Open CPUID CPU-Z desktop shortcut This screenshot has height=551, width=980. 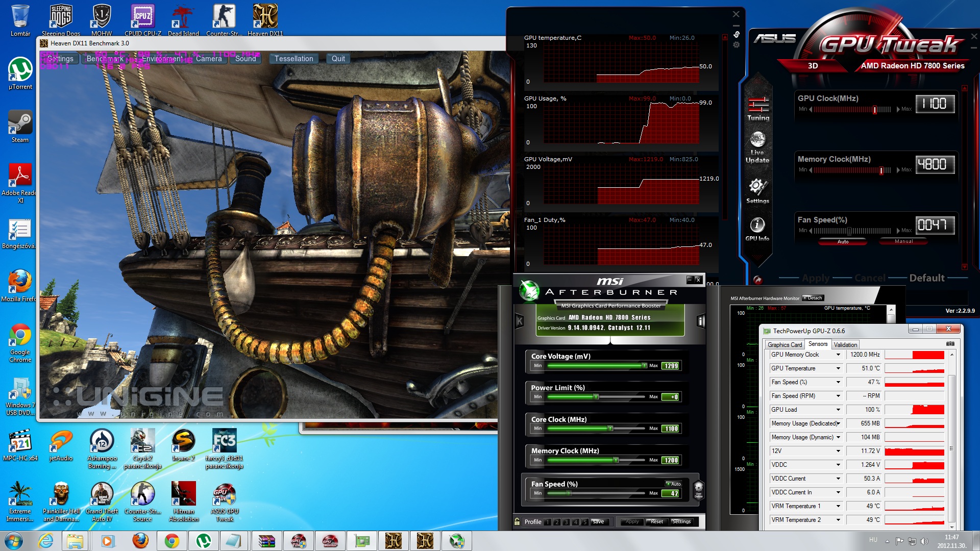point(143,20)
